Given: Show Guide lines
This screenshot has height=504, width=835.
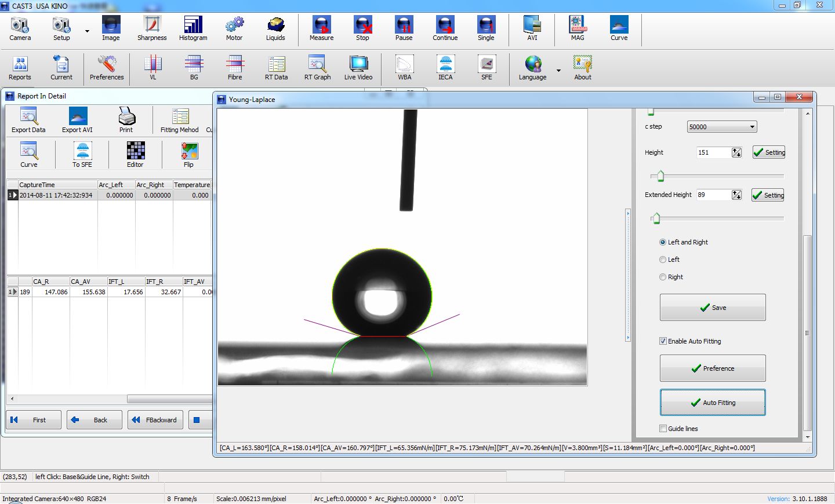Looking at the screenshot, I should click(663, 428).
